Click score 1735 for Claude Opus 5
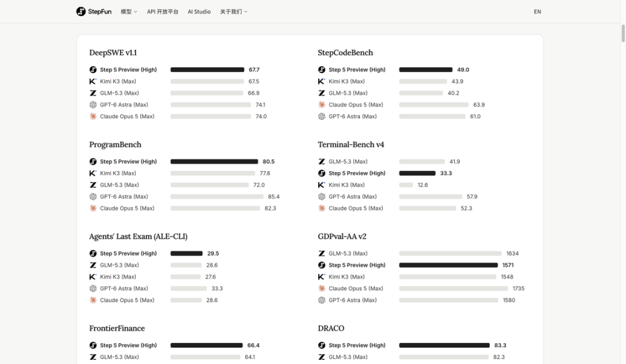The width and height of the screenshot is (626, 364). [519, 288]
